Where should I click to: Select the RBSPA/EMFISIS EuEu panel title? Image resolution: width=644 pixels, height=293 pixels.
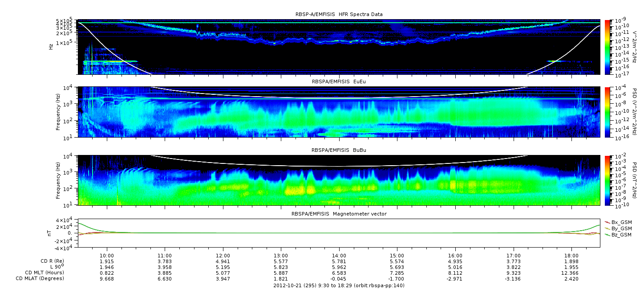tap(339, 82)
